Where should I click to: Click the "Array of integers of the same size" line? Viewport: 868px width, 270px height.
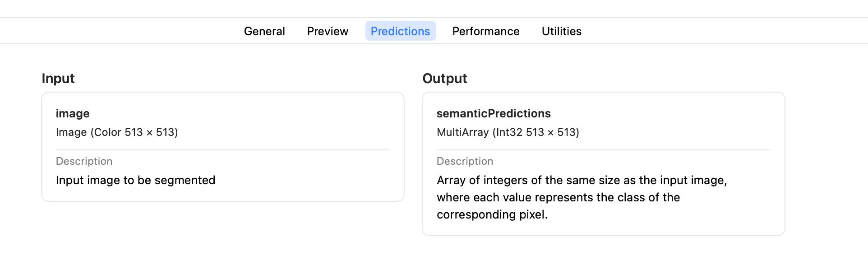[x=582, y=180]
